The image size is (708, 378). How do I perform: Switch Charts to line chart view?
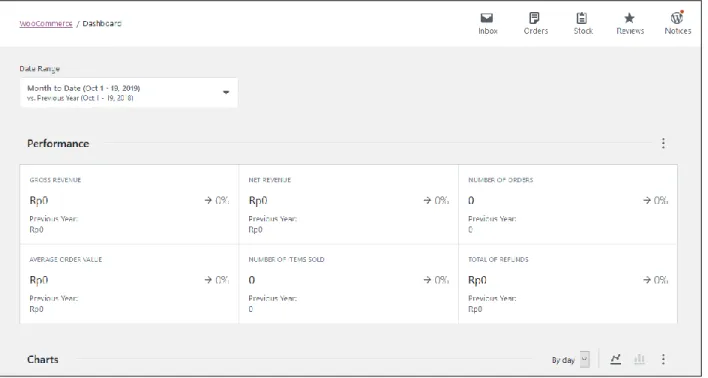615,359
